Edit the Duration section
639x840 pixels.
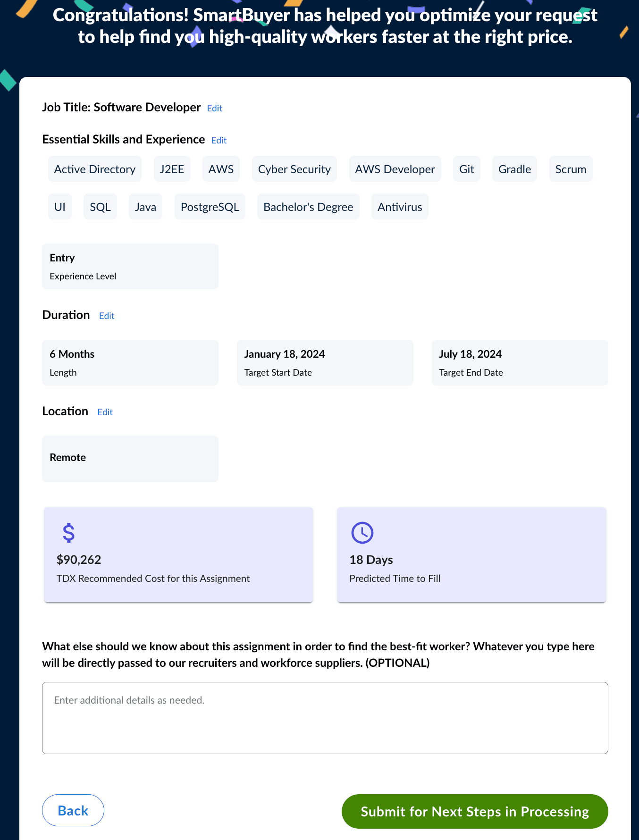(107, 316)
